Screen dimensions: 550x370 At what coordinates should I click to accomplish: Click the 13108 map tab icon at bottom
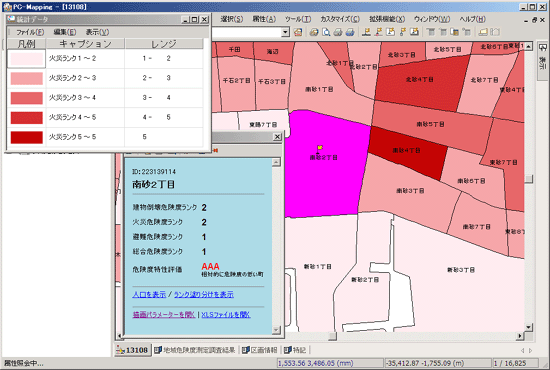[120, 350]
